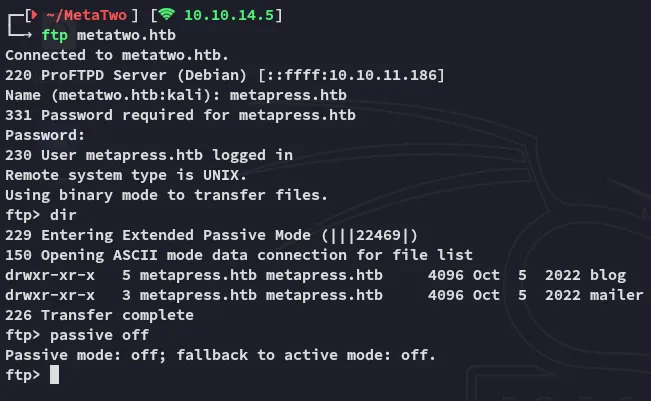
Task: Click the passive mode port number 22469
Action: coord(383,235)
